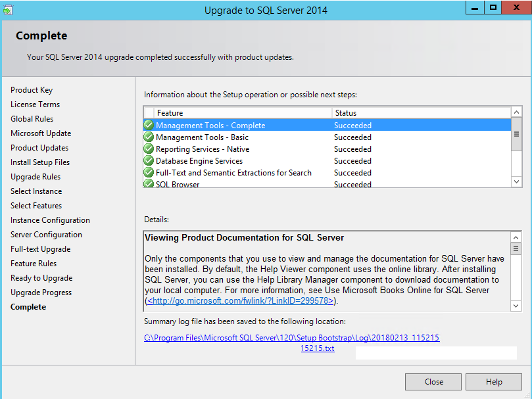Select Full-Text and Semantic Extractions for Search row
The width and height of the screenshot is (532, 399).
coord(327,173)
